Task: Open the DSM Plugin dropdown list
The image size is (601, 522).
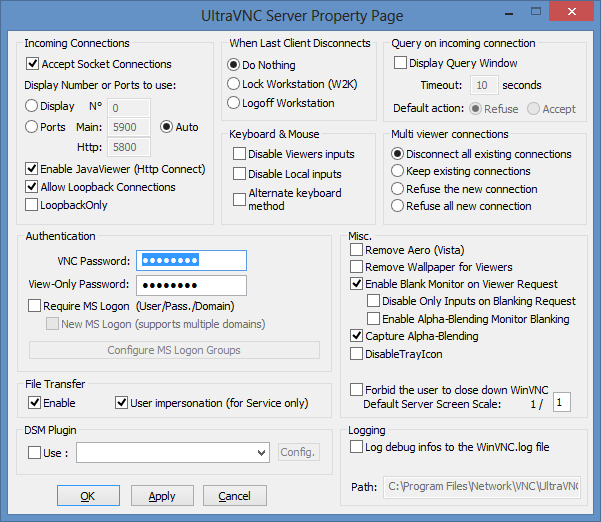Action: [261, 453]
